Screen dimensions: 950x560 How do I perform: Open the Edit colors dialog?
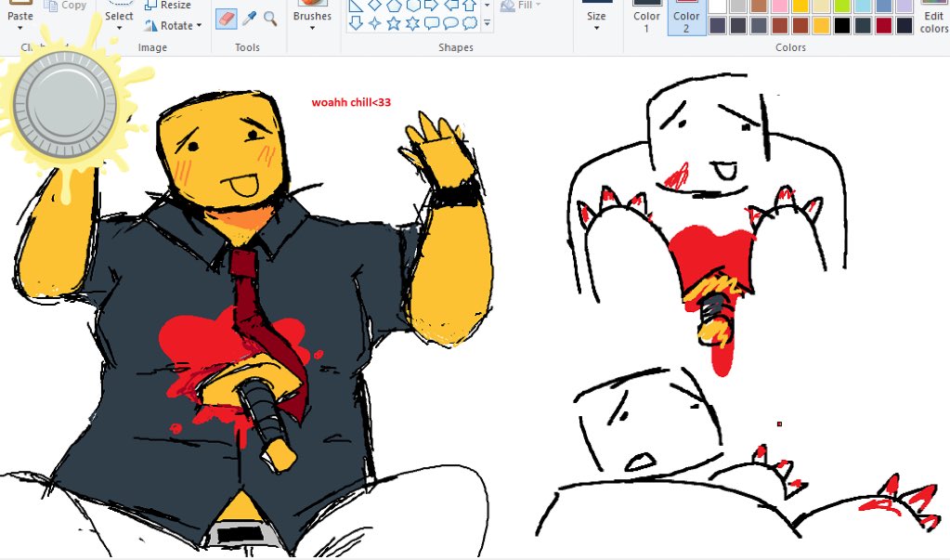click(933, 19)
